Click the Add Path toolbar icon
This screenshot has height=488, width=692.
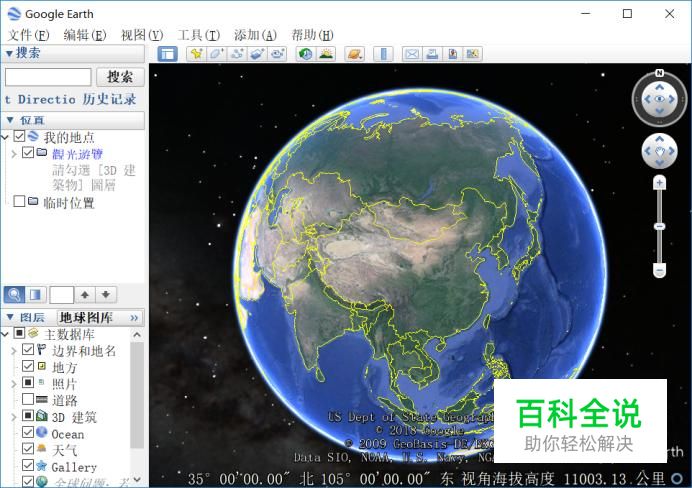tap(237, 54)
